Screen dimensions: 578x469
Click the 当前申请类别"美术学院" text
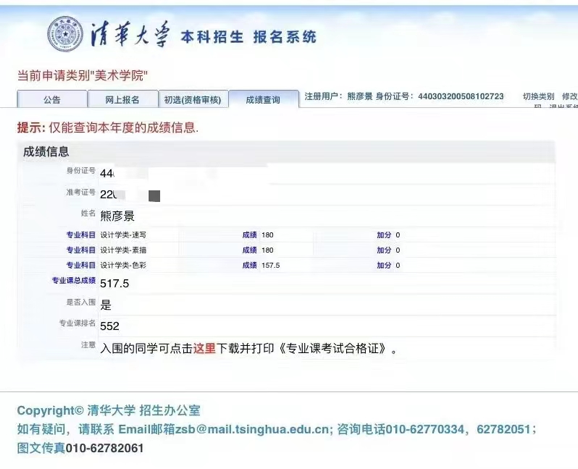click(x=83, y=76)
